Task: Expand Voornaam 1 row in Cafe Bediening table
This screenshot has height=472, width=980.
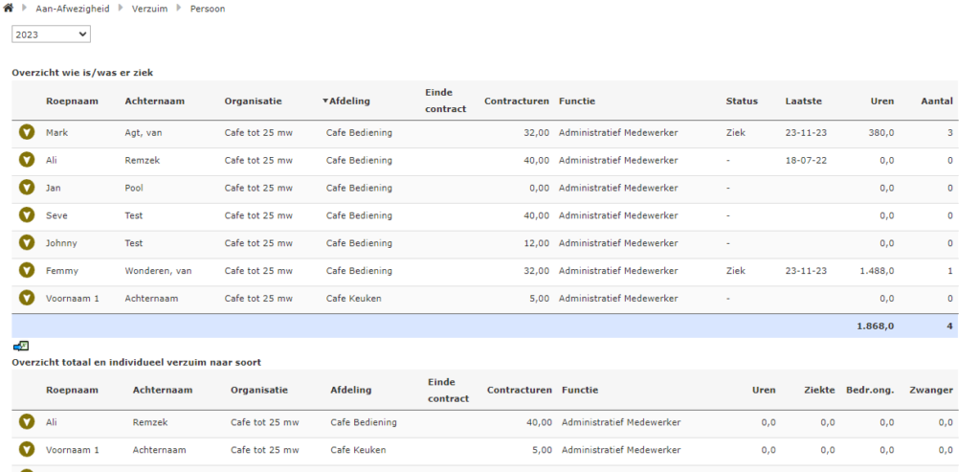Action: [x=27, y=299]
